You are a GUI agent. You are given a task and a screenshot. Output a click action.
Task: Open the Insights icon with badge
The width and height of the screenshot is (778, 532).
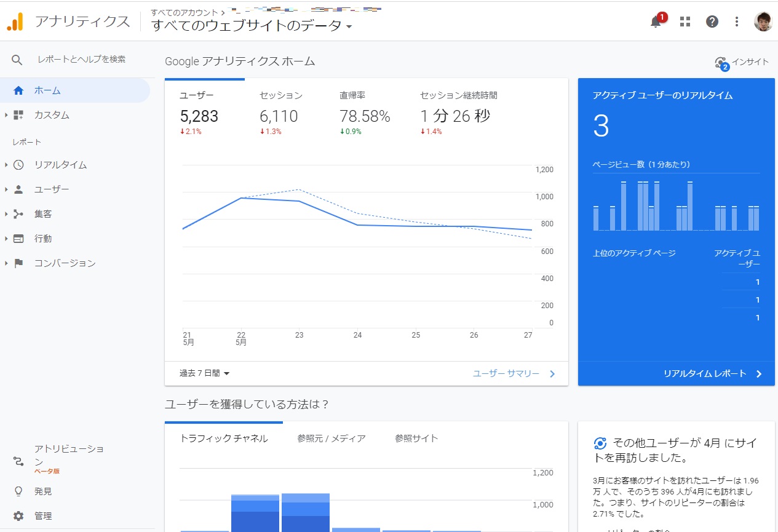tap(722, 63)
